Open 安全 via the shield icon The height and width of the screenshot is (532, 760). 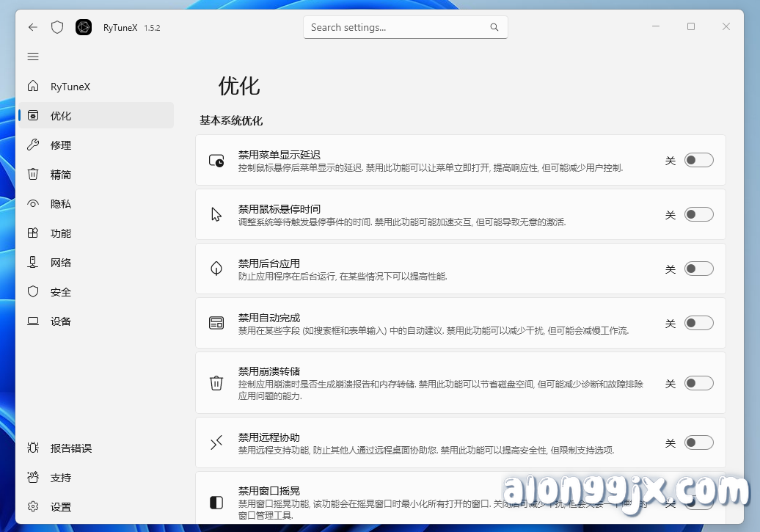pos(33,291)
